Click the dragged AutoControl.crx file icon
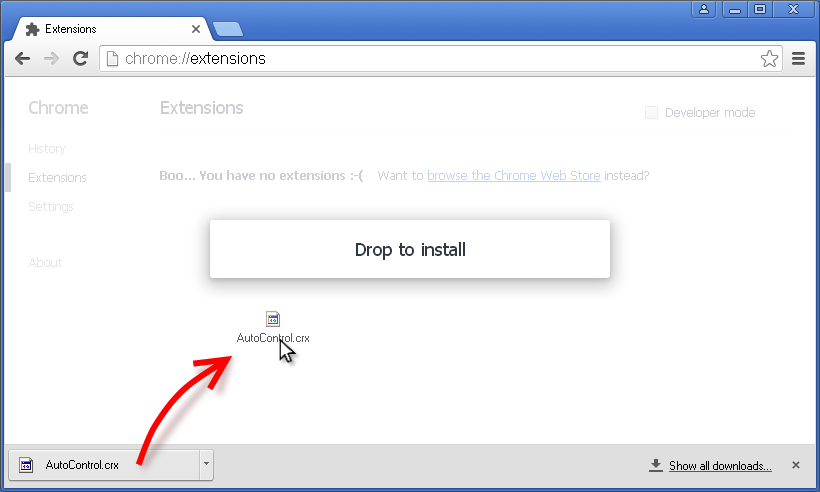This screenshot has height=492, width=820. [272, 319]
